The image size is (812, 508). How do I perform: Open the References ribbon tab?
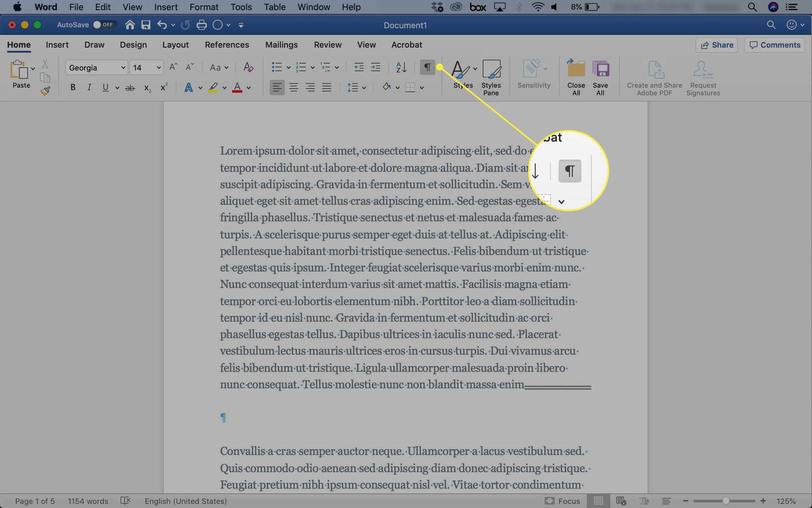pos(227,44)
